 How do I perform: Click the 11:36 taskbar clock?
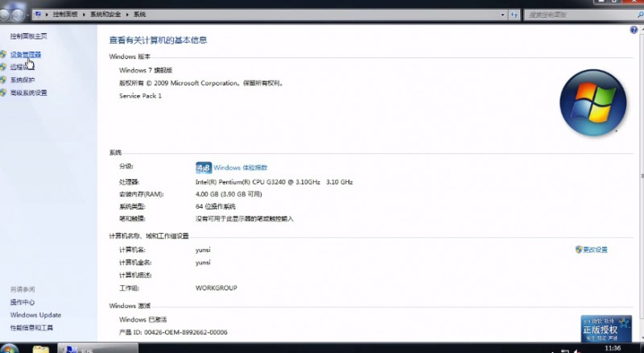click(613, 348)
